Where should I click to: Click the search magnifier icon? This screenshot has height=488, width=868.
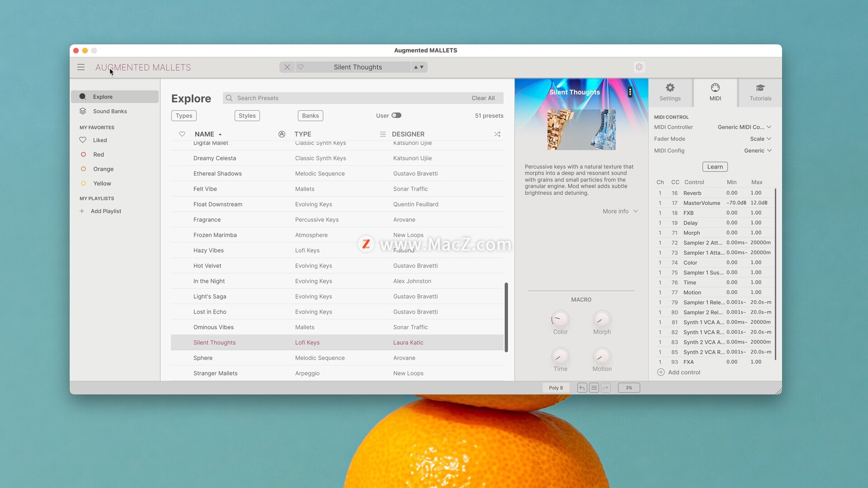[229, 98]
